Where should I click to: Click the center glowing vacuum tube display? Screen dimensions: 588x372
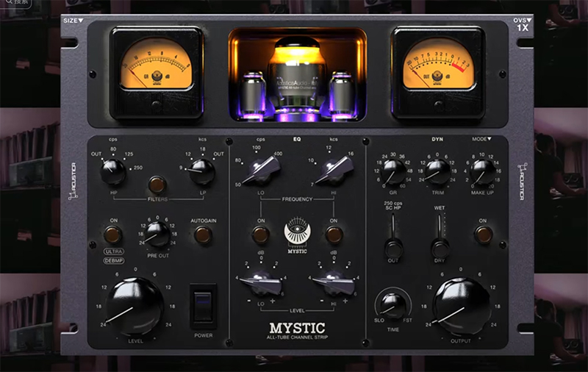coord(296,75)
